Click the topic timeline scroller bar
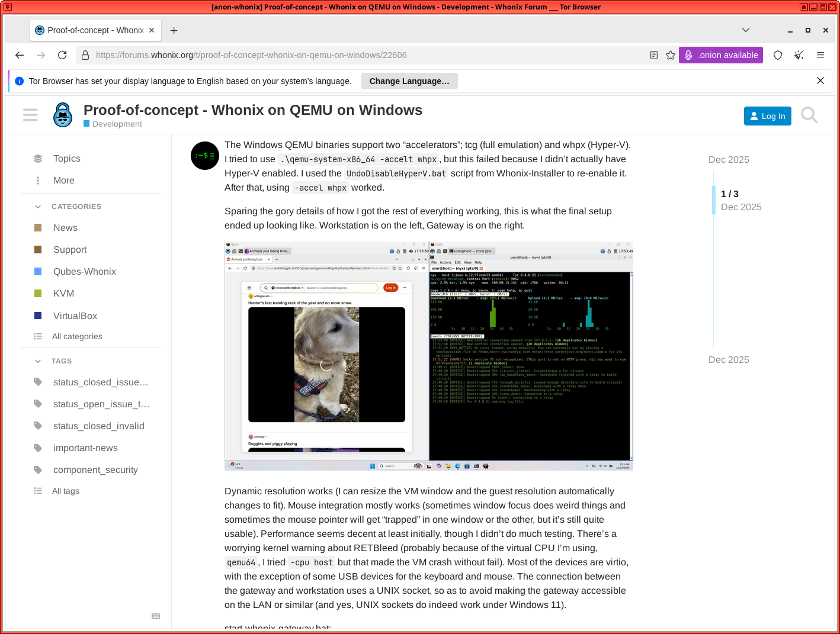 click(714, 200)
